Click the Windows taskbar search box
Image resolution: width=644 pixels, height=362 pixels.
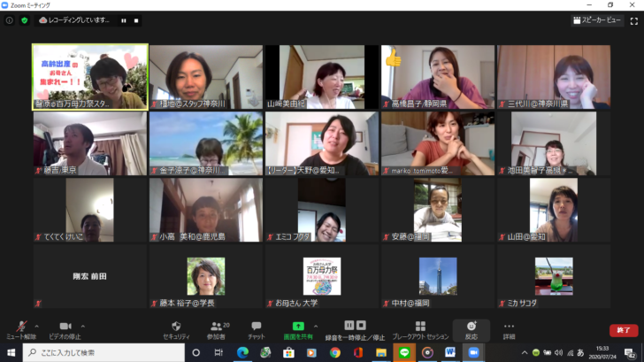(x=97, y=352)
